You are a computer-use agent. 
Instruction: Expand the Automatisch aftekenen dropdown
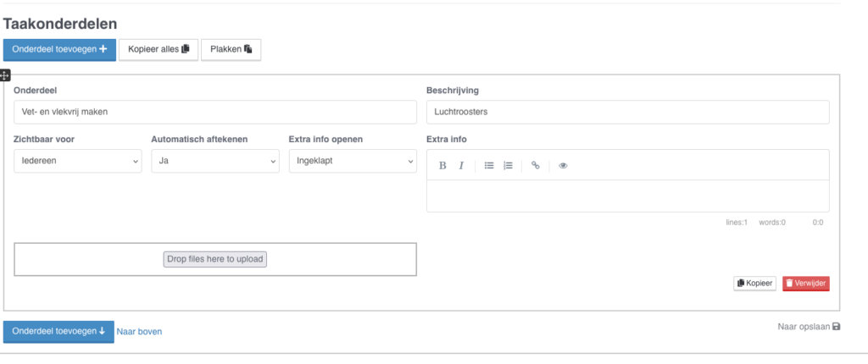click(x=215, y=161)
